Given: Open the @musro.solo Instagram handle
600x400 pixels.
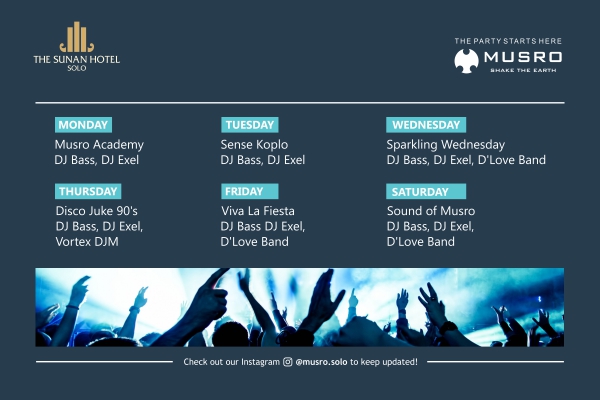Looking at the screenshot, I should tap(321, 361).
